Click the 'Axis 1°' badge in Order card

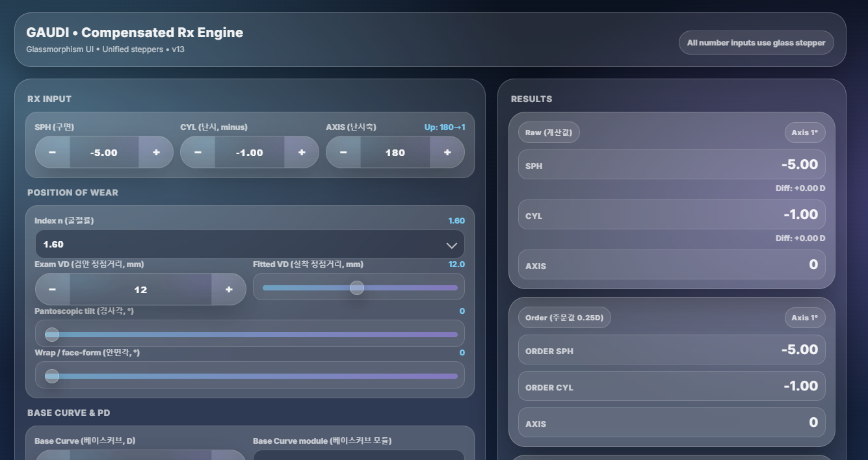coord(805,318)
